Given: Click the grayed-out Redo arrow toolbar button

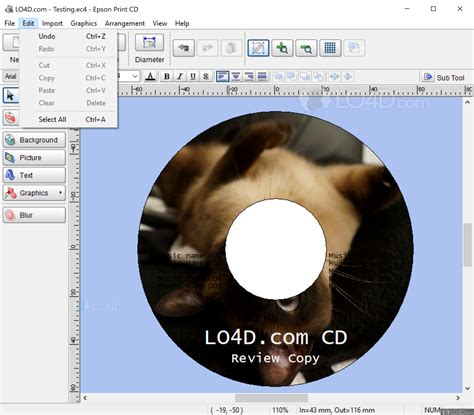Looking at the screenshot, I should (x=207, y=48).
